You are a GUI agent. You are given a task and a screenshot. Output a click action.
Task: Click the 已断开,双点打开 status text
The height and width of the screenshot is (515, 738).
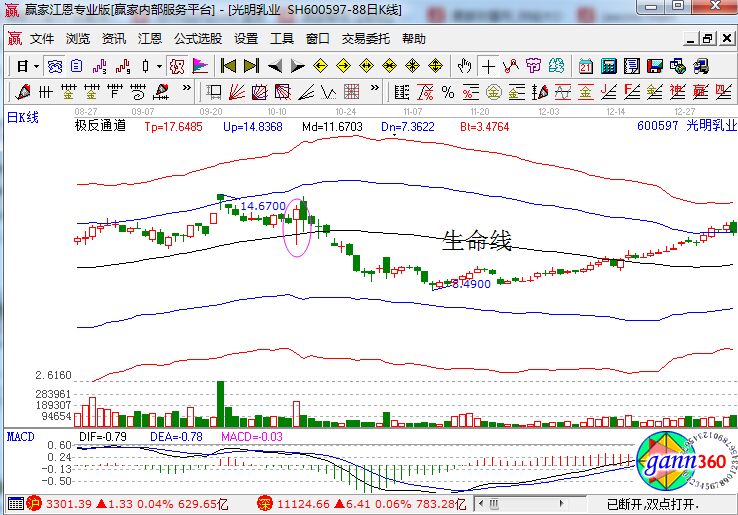651,503
